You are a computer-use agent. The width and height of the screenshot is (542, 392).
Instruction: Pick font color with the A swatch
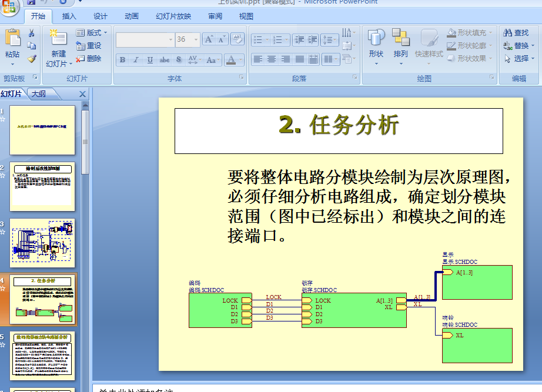coord(231,60)
